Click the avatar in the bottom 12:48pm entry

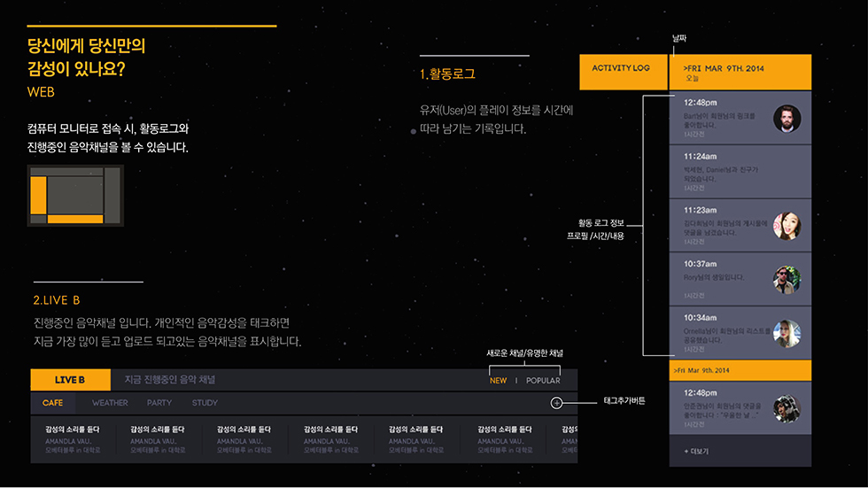point(787,408)
